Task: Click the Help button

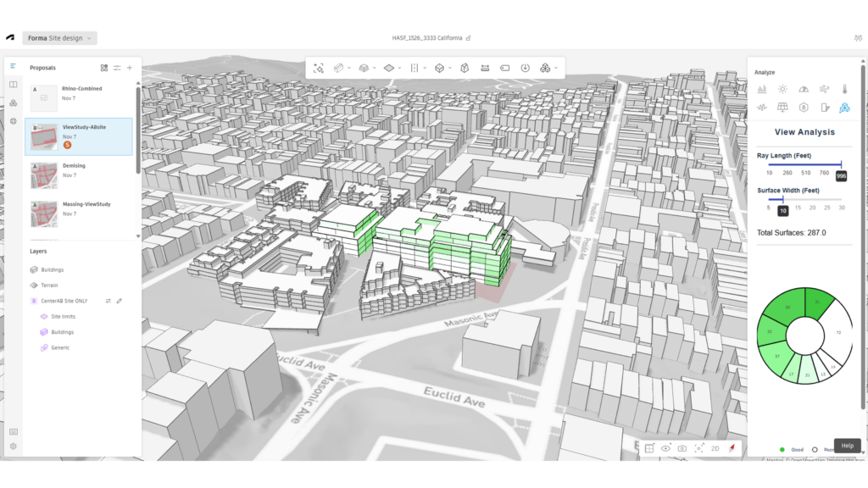Action: (847, 446)
